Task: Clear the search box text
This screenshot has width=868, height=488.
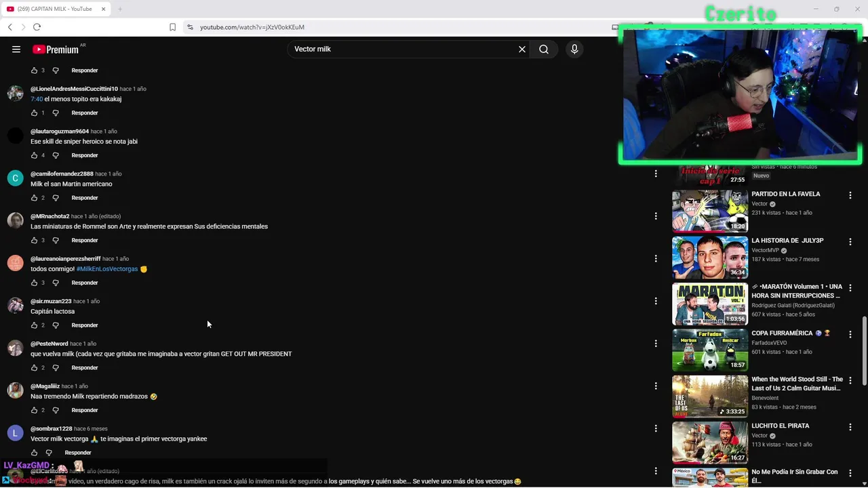Action: coord(522,49)
